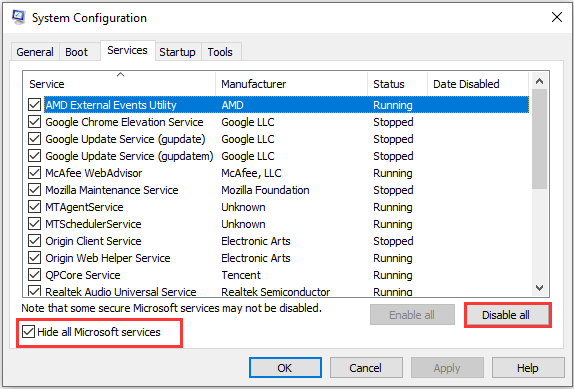The height and width of the screenshot is (389, 574).
Task: Select the Origin Client Service name
Action: 93,241
